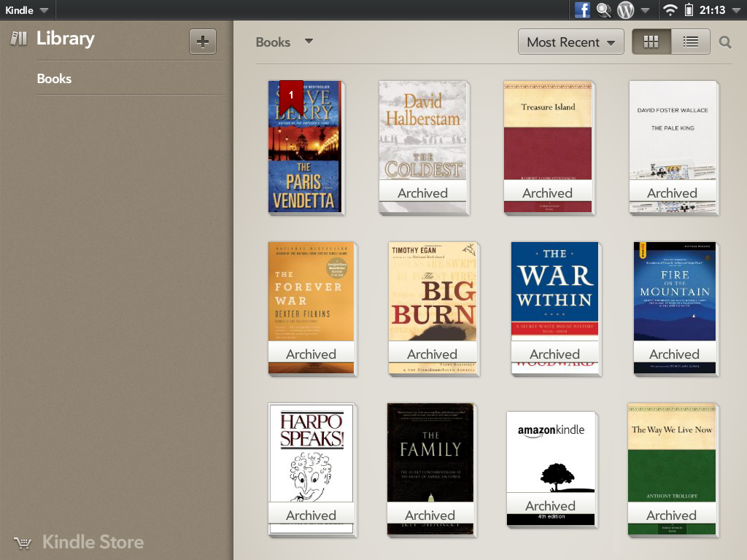Open the Books filter dropdown
Viewport: 747px width, 560px height.
click(x=285, y=42)
